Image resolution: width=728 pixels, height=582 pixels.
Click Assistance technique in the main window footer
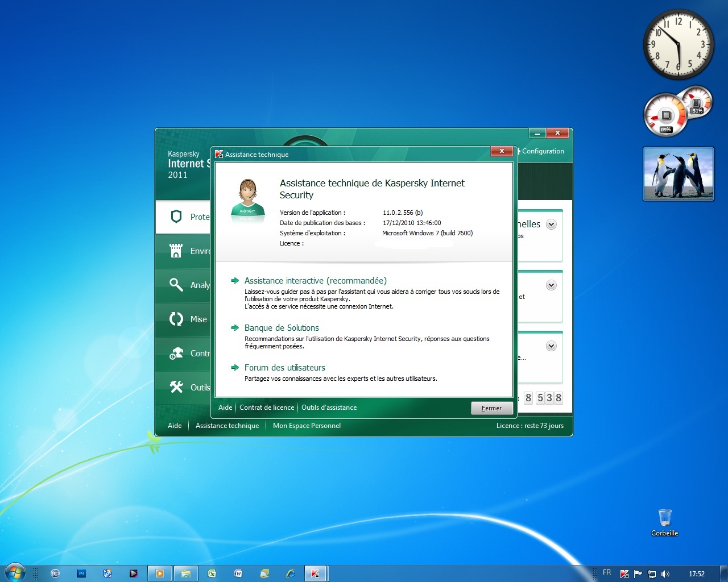tap(227, 426)
